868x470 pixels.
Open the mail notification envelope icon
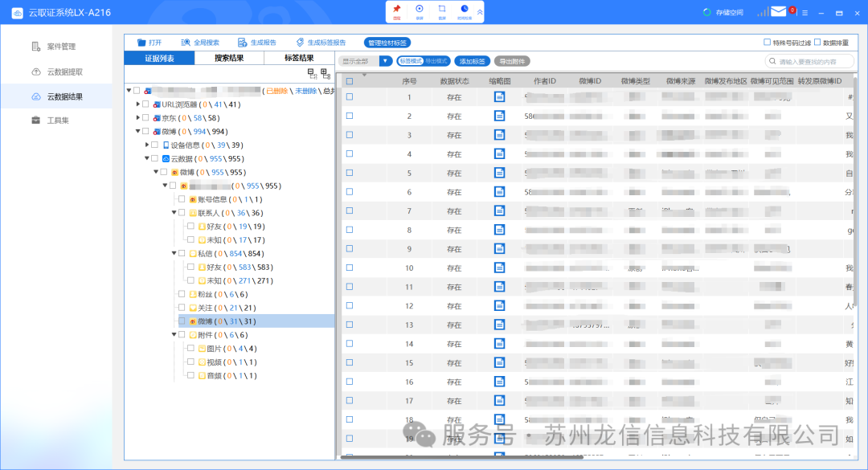coord(778,12)
